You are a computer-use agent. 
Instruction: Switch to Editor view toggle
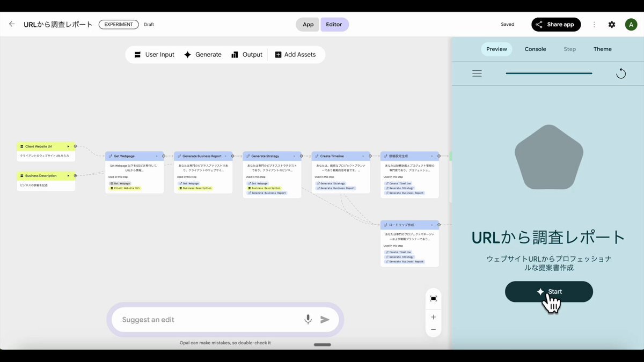click(334, 25)
